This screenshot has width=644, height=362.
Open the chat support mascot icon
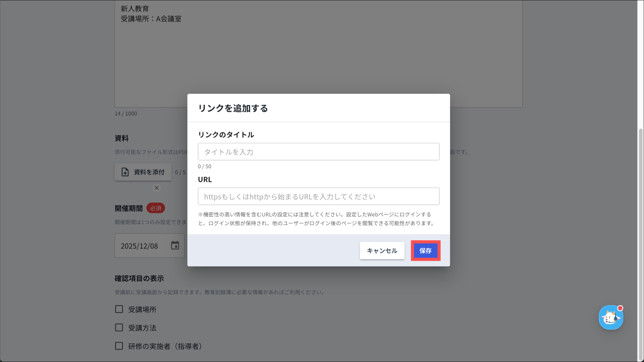coord(610,318)
